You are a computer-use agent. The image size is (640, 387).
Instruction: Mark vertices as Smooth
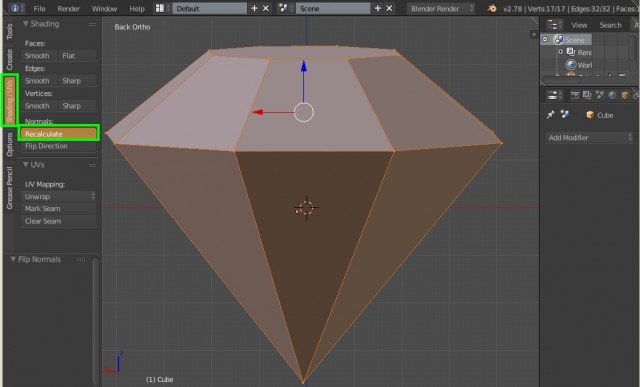click(x=40, y=106)
